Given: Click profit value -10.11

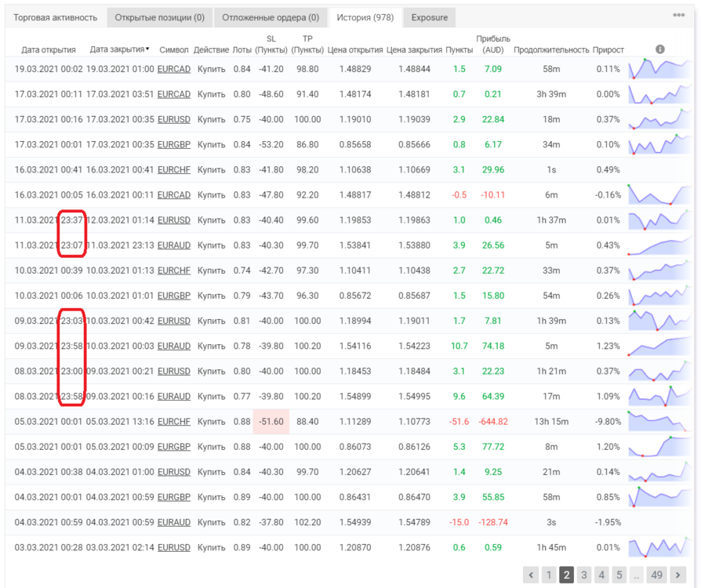Looking at the screenshot, I should (x=492, y=195).
